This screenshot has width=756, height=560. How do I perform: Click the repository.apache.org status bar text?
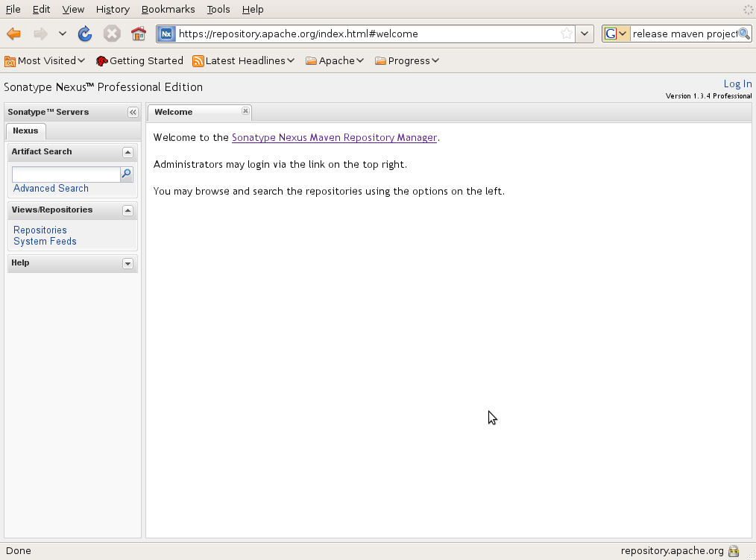point(672,551)
